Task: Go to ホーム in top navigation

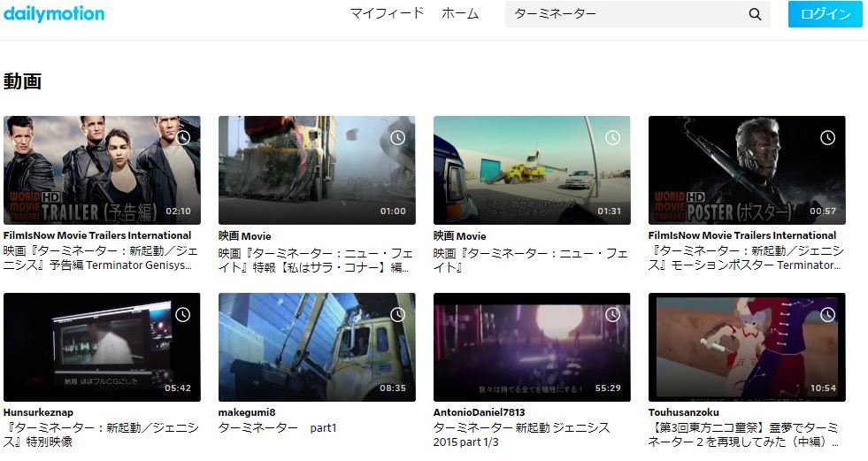Action: coord(460,13)
